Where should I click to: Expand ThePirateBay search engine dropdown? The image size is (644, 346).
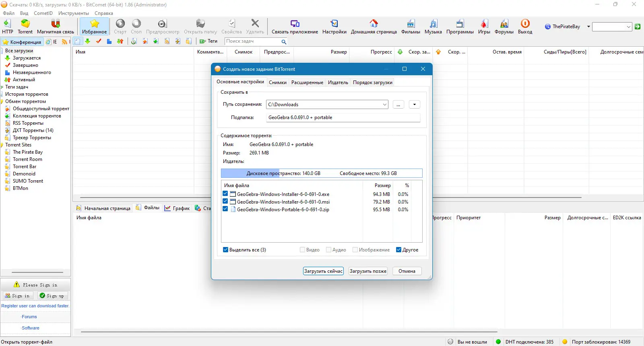[588, 27]
